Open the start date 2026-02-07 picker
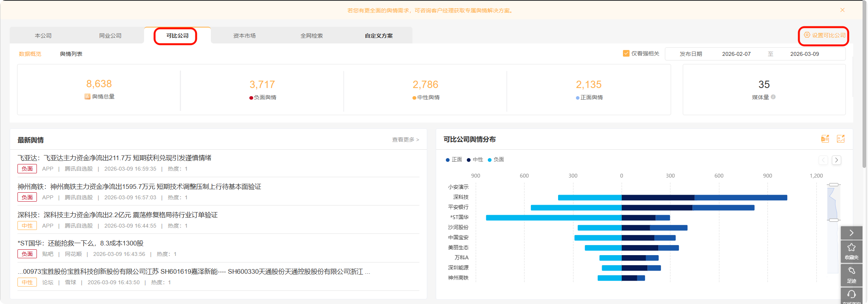 [736, 54]
